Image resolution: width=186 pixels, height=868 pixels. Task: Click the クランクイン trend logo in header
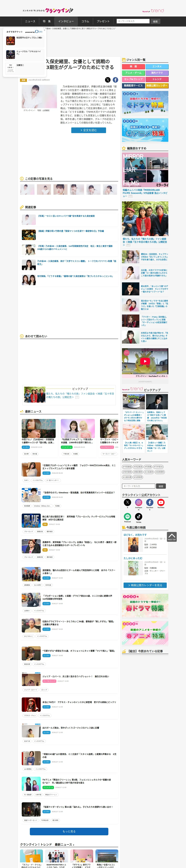(x=153, y=11)
